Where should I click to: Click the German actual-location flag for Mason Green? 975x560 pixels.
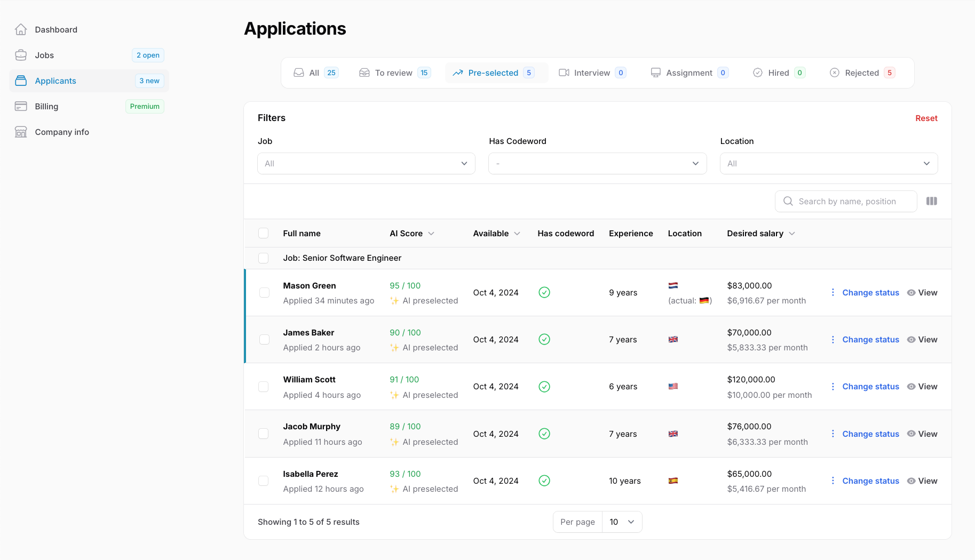click(x=704, y=300)
